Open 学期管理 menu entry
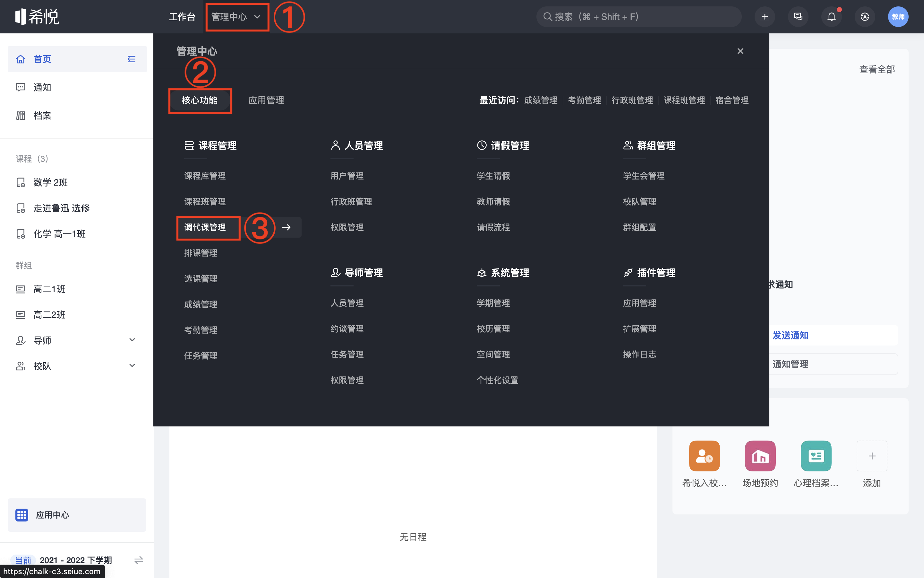924x578 pixels. click(493, 303)
